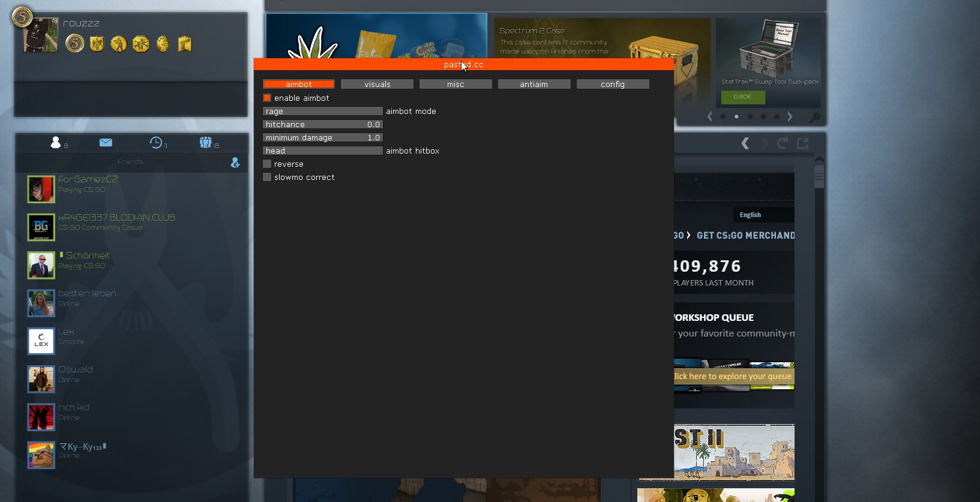Select the antiaim tab
Image resolution: width=980 pixels, height=502 pixels.
pyautogui.click(x=534, y=84)
